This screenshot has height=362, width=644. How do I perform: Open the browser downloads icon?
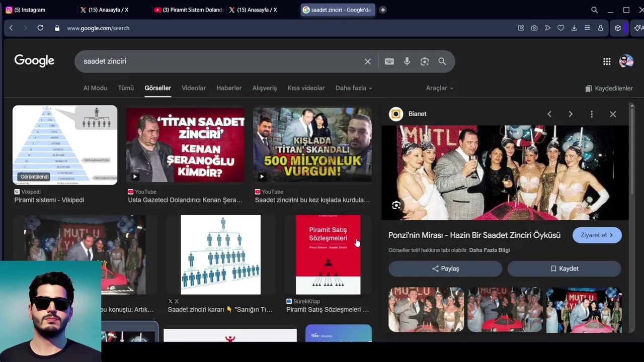coord(574,28)
